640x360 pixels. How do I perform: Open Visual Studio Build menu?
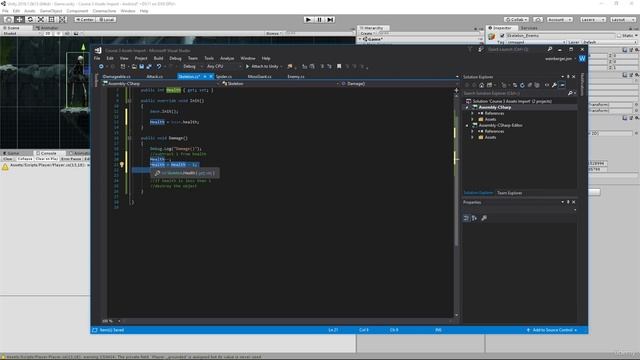click(158, 58)
